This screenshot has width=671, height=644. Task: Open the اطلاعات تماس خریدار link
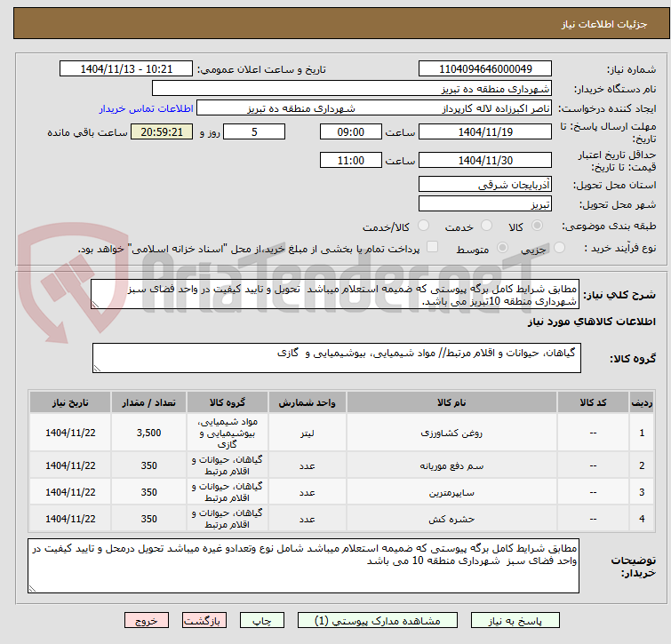pyautogui.click(x=147, y=108)
